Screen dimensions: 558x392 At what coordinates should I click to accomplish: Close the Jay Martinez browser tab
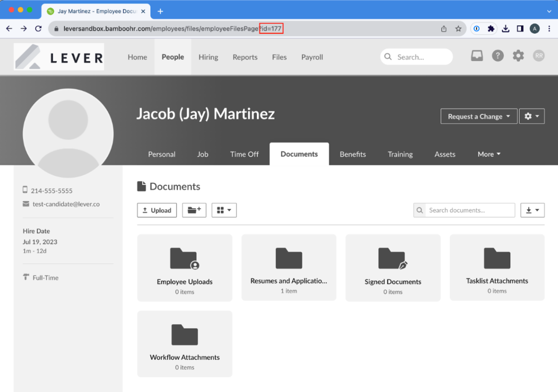[x=143, y=11]
